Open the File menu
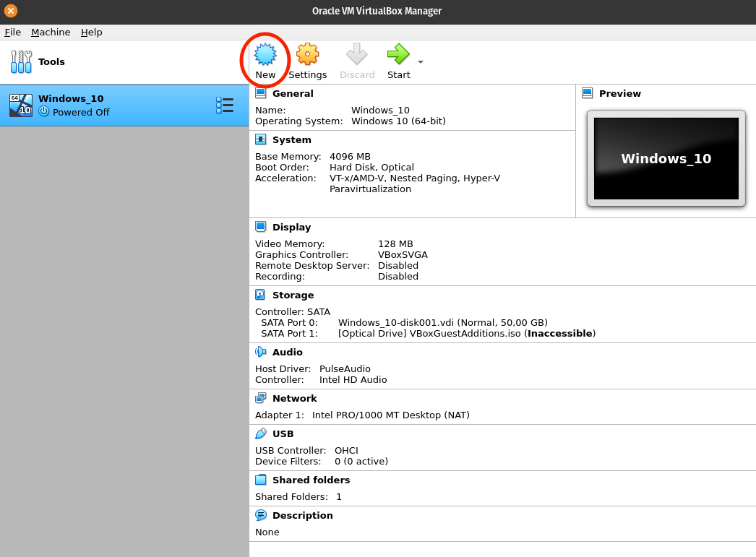The height and width of the screenshot is (557, 756). pos(12,32)
